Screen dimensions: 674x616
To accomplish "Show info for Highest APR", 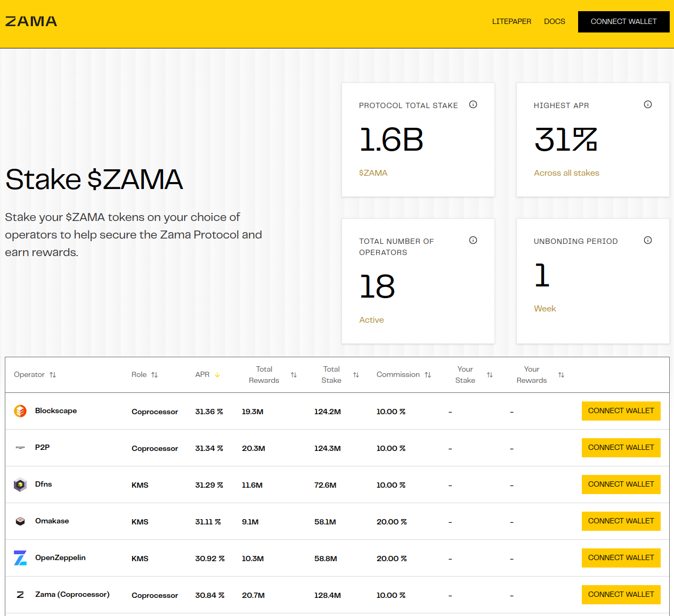I will coord(647,104).
